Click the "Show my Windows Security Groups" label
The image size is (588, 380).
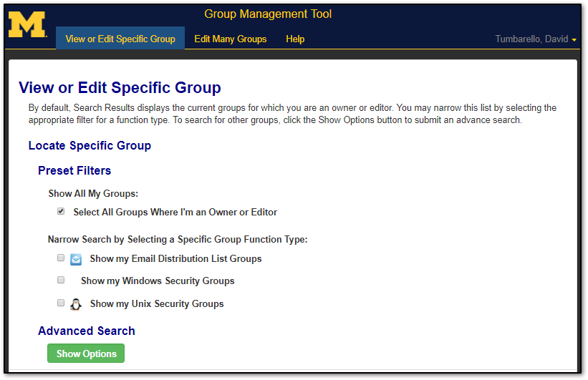pyautogui.click(x=158, y=281)
